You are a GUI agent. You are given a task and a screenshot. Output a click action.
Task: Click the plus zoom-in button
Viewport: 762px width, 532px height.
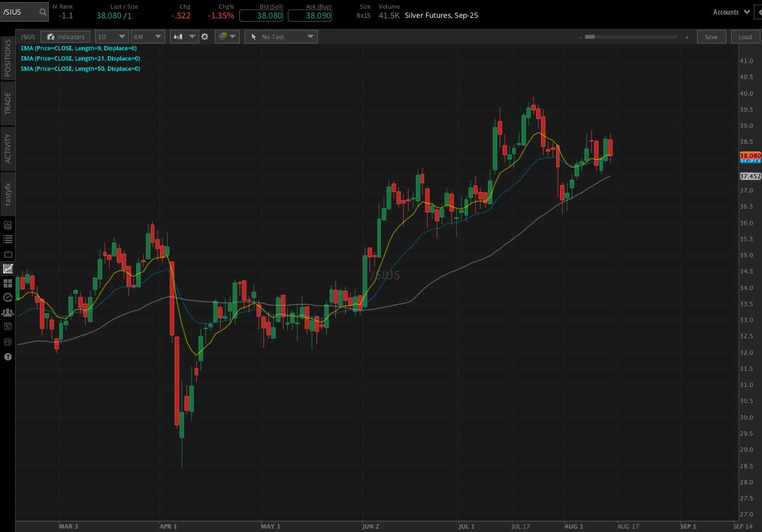click(687, 37)
